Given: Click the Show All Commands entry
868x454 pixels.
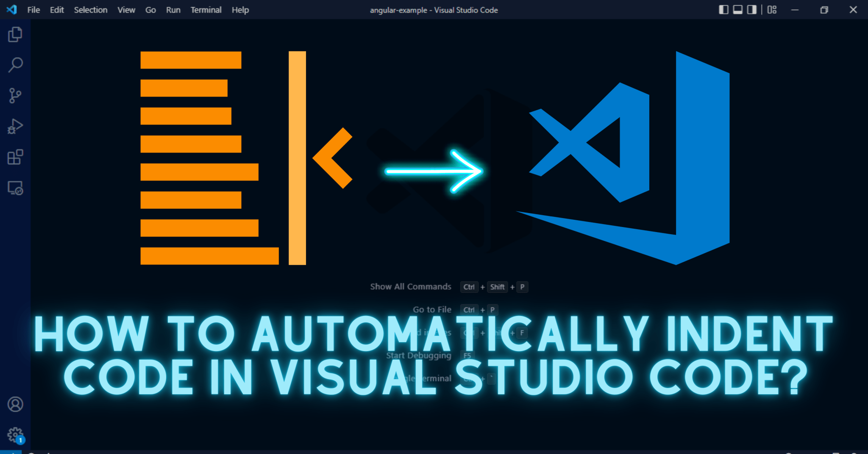Looking at the screenshot, I should pyautogui.click(x=410, y=287).
